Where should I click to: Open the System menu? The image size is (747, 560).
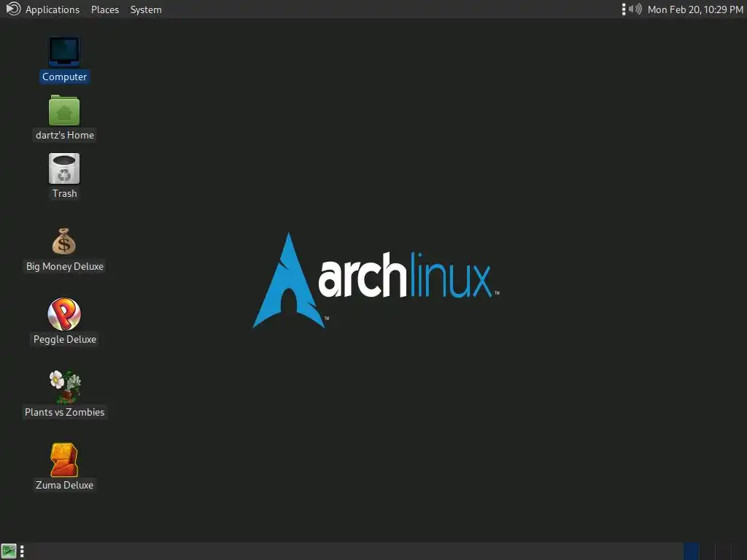[146, 9]
